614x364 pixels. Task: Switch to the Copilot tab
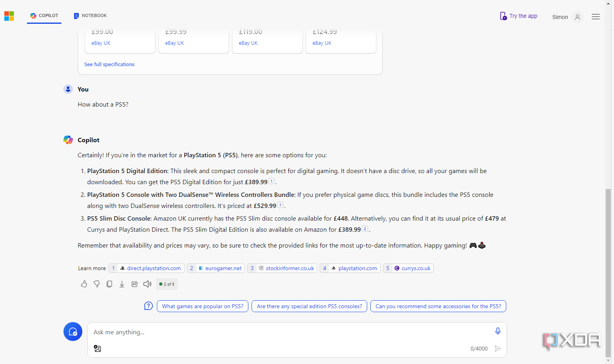[x=44, y=15]
